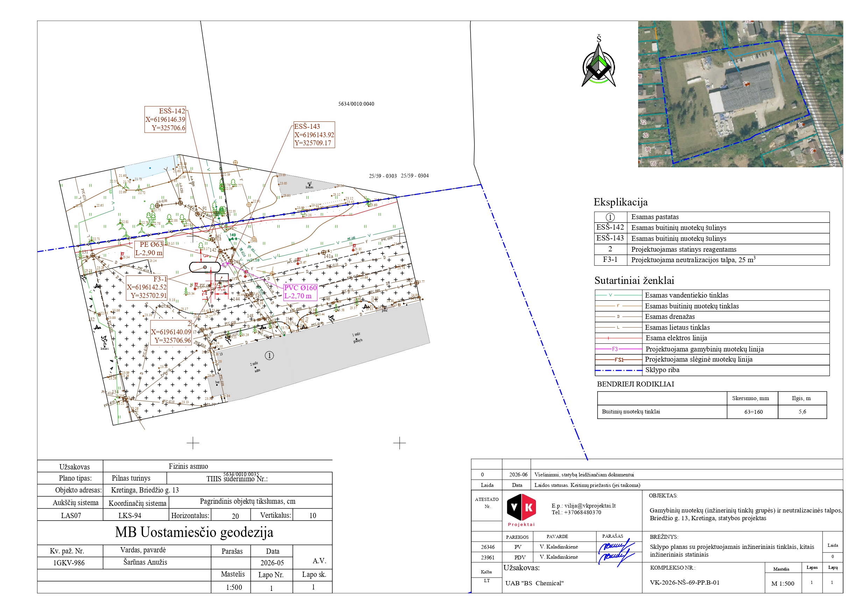
Task: Click the scale value "M 1:500"
Action: [x=783, y=584]
